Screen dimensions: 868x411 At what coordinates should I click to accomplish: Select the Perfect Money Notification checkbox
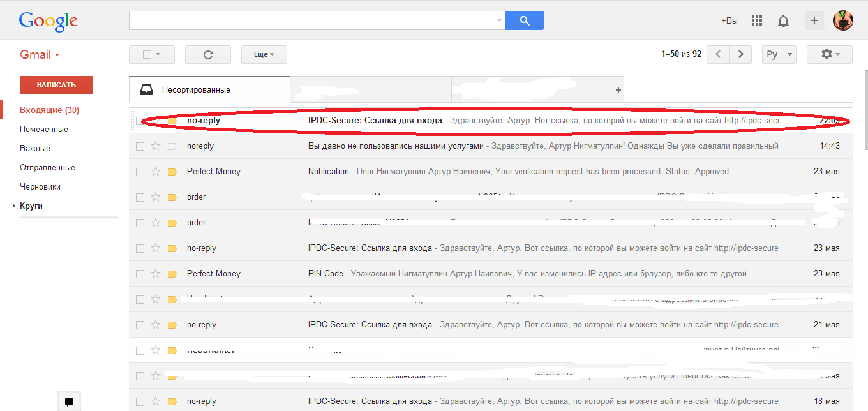[140, 172]
